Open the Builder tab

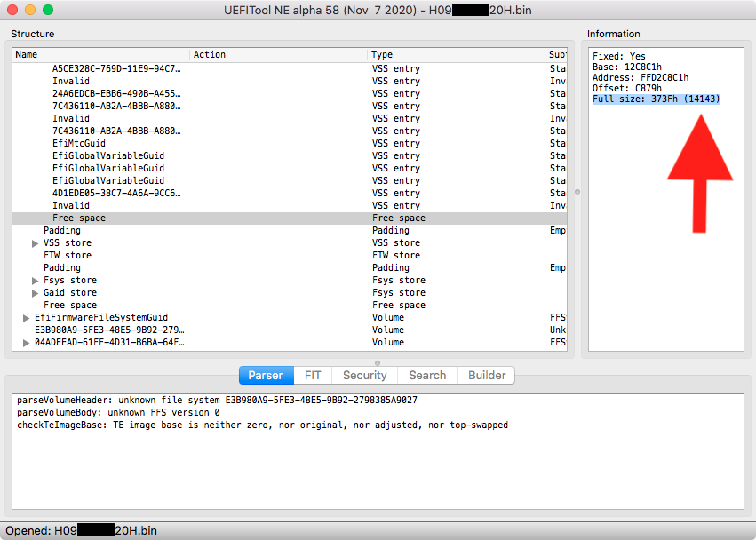click(x=487, y=375)
